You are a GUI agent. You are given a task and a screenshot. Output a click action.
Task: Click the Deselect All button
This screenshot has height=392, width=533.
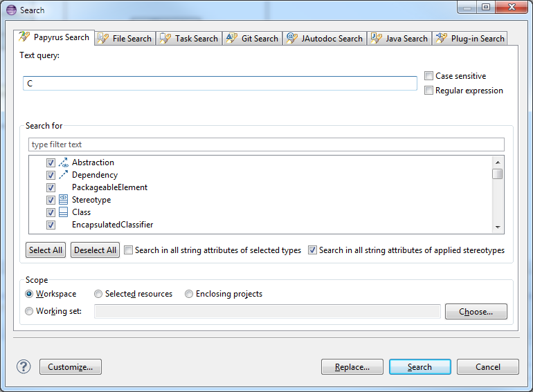click(96, 250)
